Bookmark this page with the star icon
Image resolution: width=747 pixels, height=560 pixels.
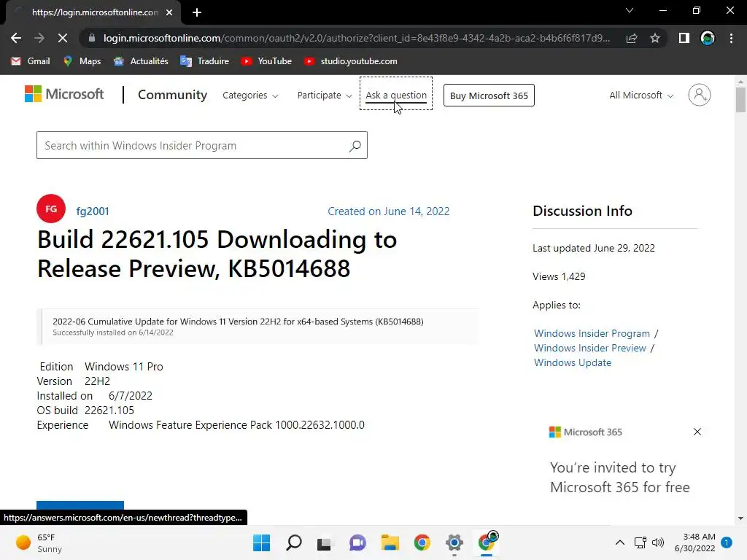(x=655, y=38)
